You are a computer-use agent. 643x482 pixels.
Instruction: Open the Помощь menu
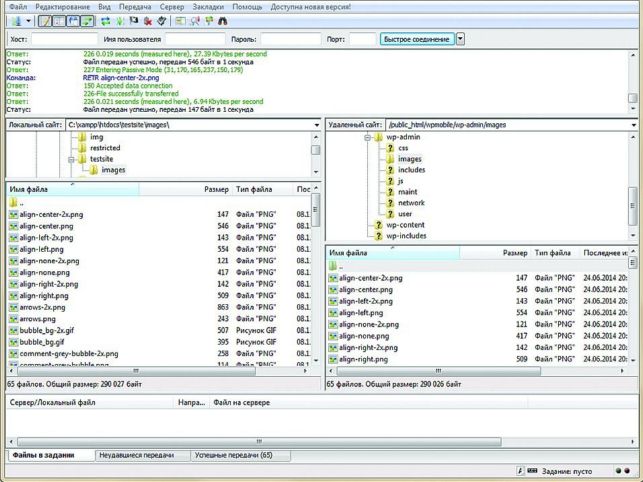pos(247,7)
